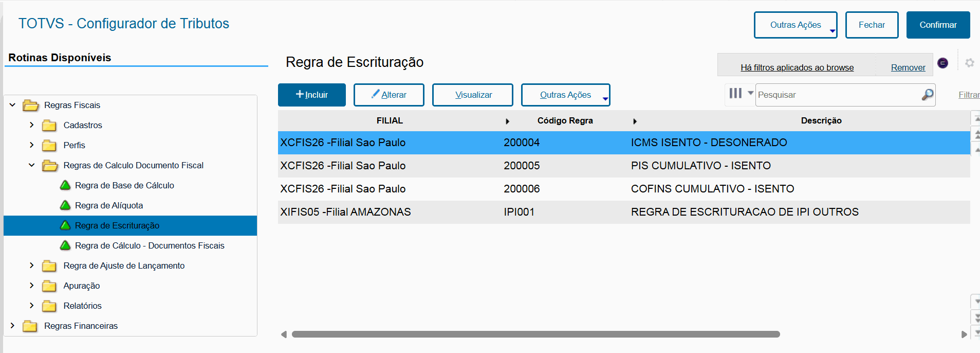Click the Regras Fiscais folder icon

(x=31, y=105)
